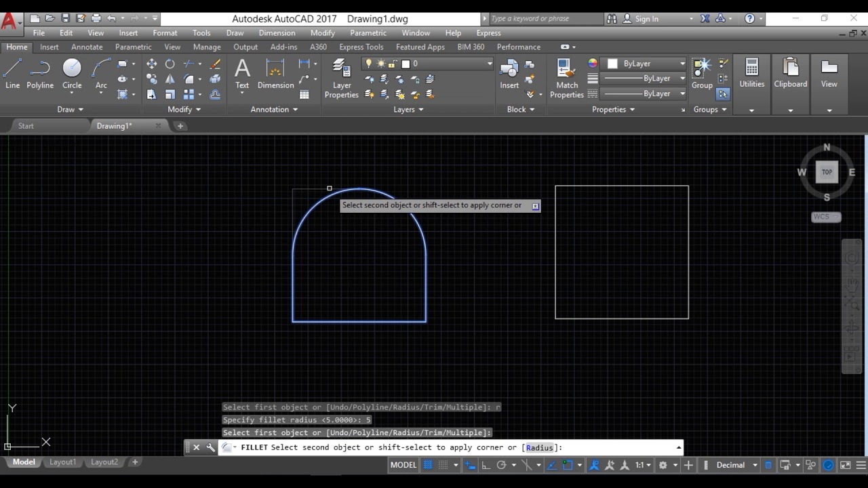This screenshot has width=868, height=488.
Task: Select the Rotate tool
Action: [170, 64]
